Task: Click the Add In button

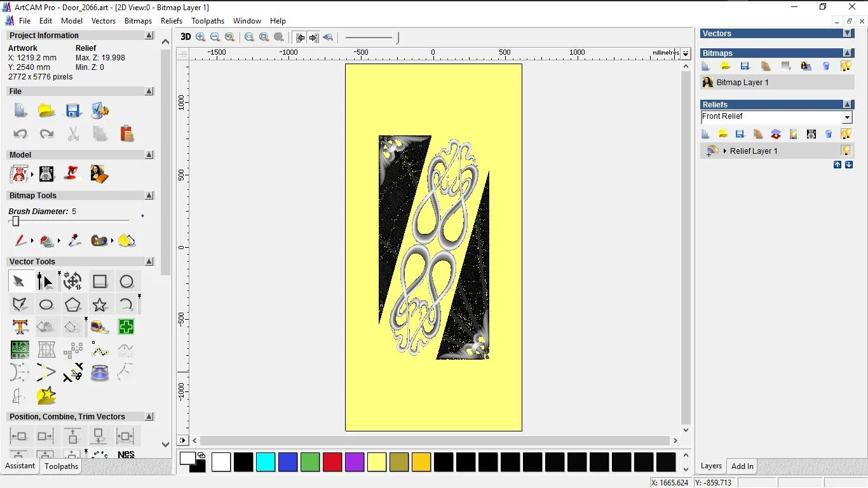Action: [x=742, y=466]
